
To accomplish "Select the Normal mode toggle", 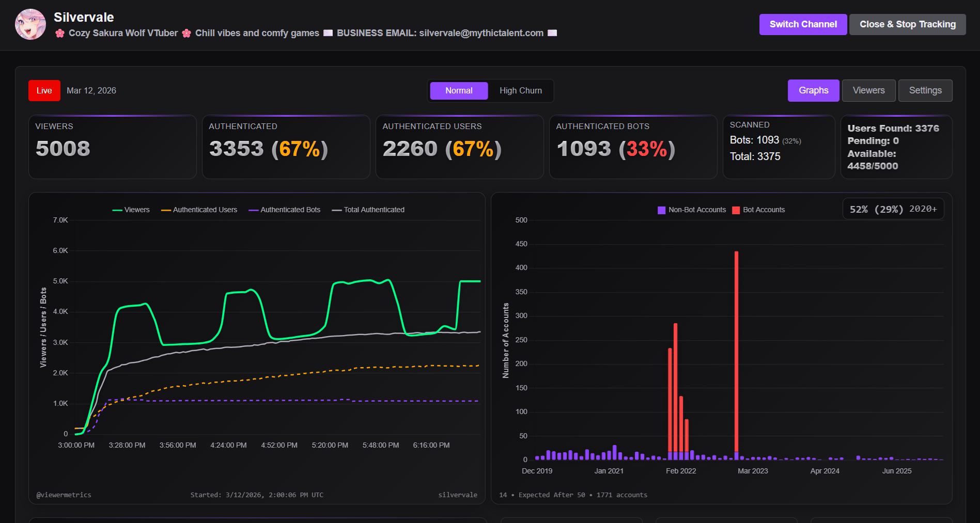I will pos(459,91).
